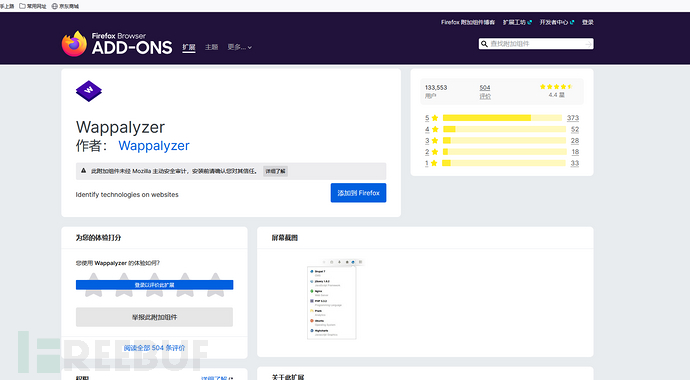Click the search magnifier icon
Screen dimensions: 690x380
pos(484,44)
